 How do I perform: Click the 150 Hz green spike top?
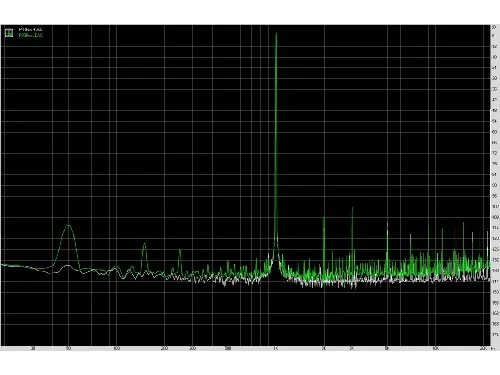pyautogui.click(x=144, y=244)
